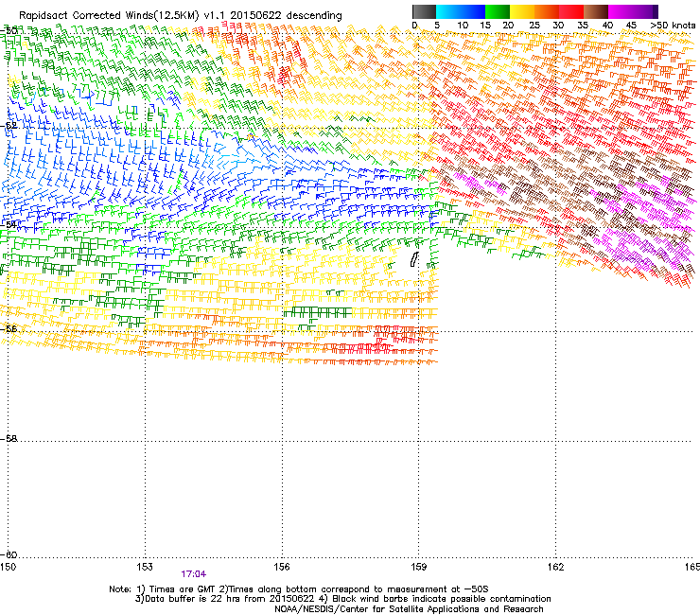Click the blue 10-15 knots legend swatch
The height and width of the screenshot is (615, 700).
point(473,11)
